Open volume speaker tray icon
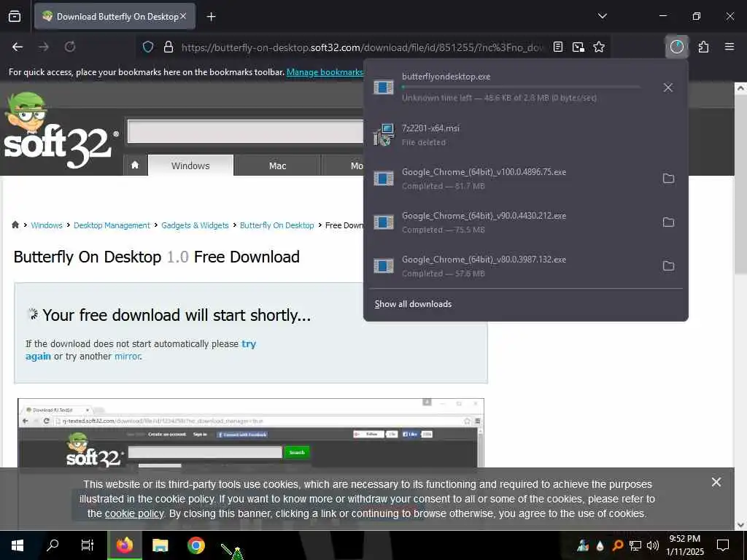This screenshot has height=560, width=747. click(653, 545)
